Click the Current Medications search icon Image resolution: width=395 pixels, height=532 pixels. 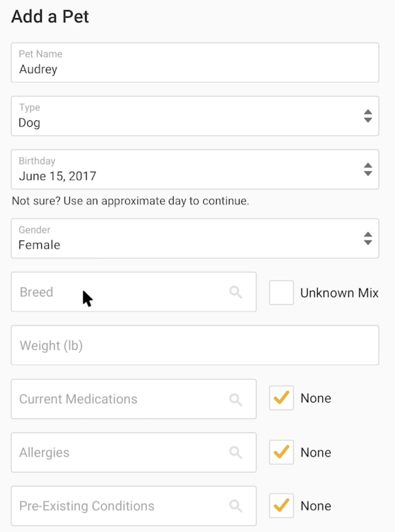coord(236,399)
